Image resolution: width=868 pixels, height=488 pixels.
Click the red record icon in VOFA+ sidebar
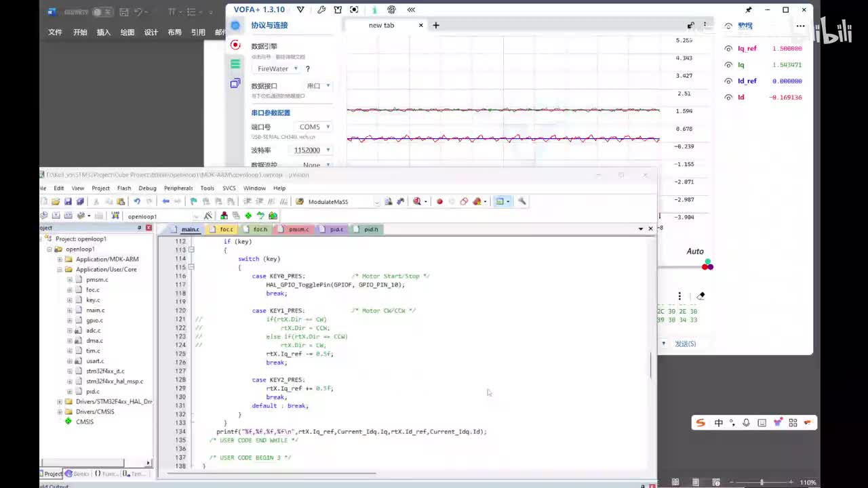[235, 45]
